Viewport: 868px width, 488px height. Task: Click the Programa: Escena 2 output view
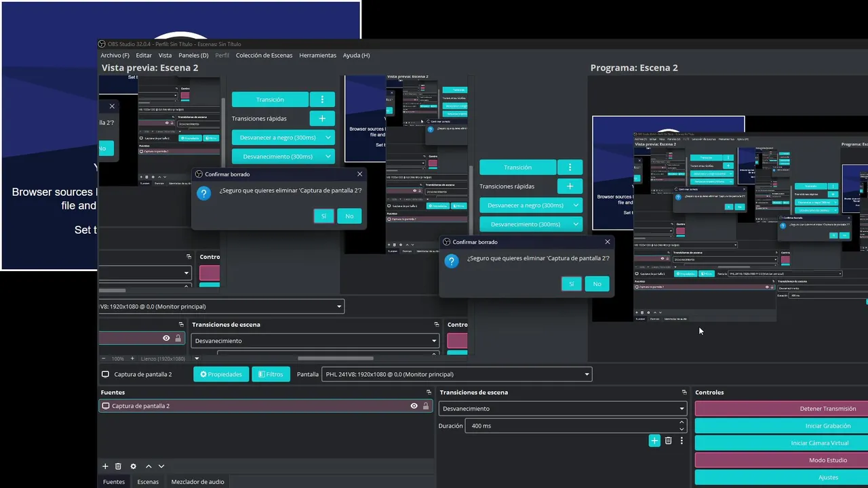[729, 219]
